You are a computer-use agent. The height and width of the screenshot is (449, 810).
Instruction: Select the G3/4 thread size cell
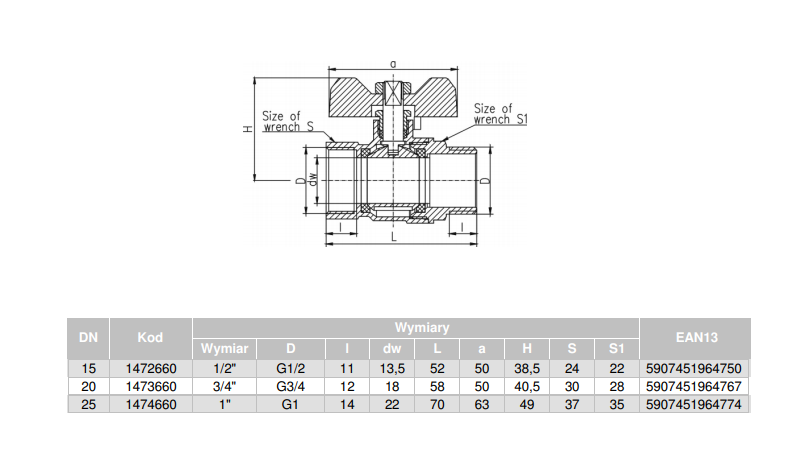[x=291, y=386]
